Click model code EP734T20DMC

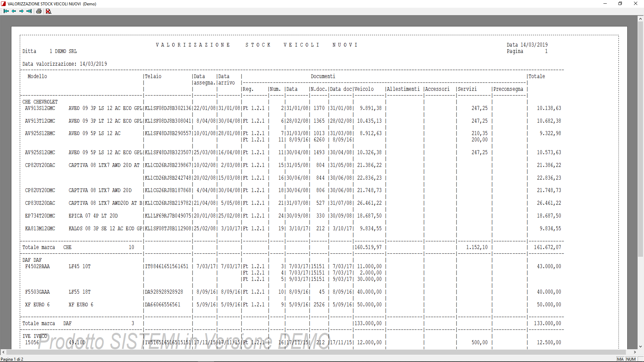(x=40, y=216)
